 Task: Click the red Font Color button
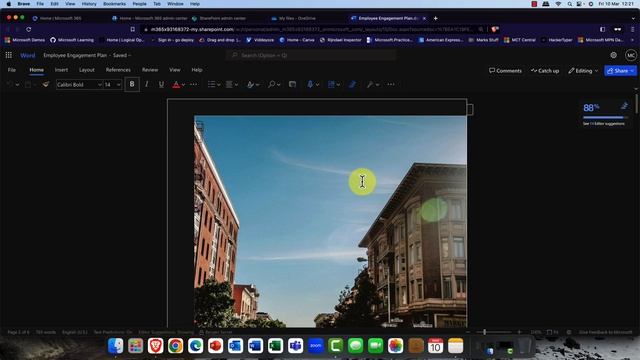tap(176, 84)
